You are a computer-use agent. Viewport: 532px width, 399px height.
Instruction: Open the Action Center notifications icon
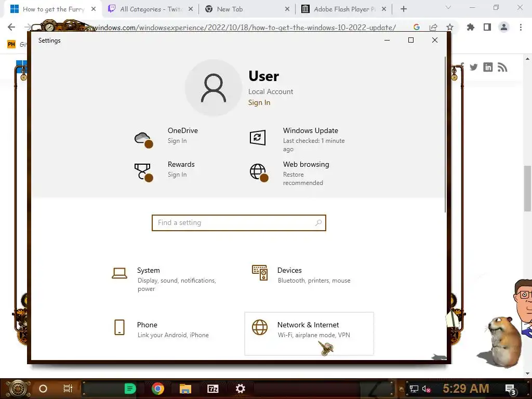point(511,389)
